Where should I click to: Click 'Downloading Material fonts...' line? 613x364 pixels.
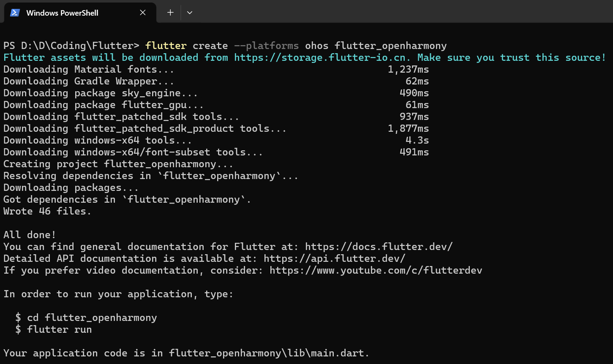[89, 69]
